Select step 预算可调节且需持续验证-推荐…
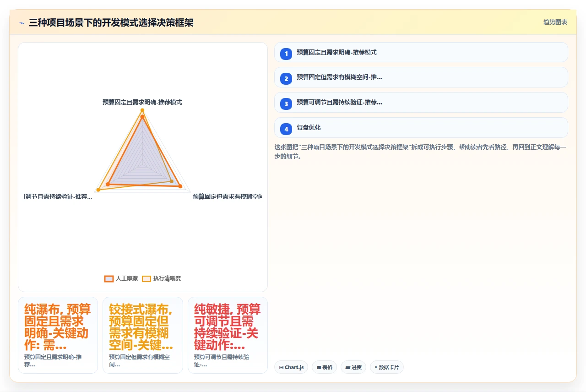Viewport: 586px width, 392px height. point(421,103)
